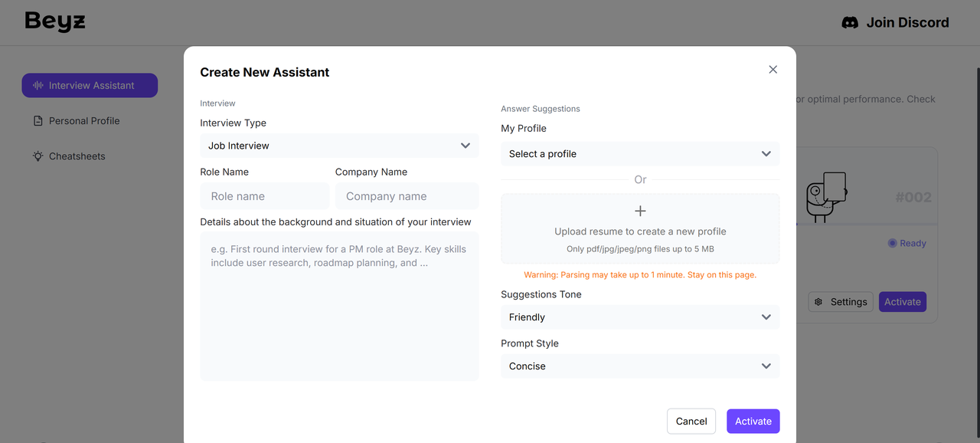Open the Interview Type dropdown

[339, 146]
